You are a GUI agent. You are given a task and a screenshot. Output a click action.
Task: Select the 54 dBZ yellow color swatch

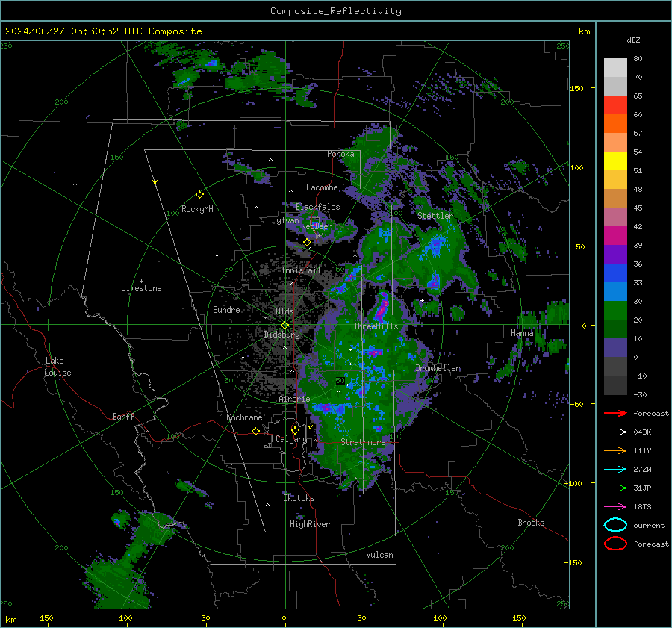coord(615,161)
